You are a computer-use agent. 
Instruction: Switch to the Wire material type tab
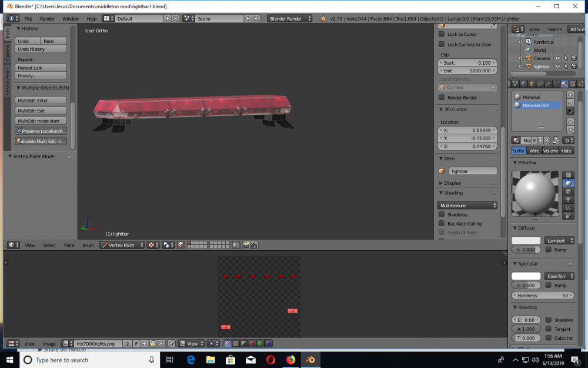(x=534, y=151)
